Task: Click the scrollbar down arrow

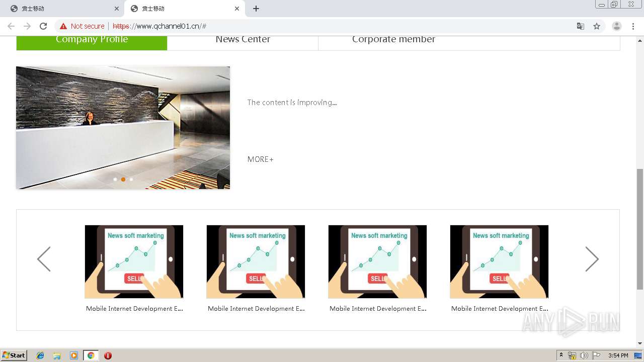Action: pos(640,343)
